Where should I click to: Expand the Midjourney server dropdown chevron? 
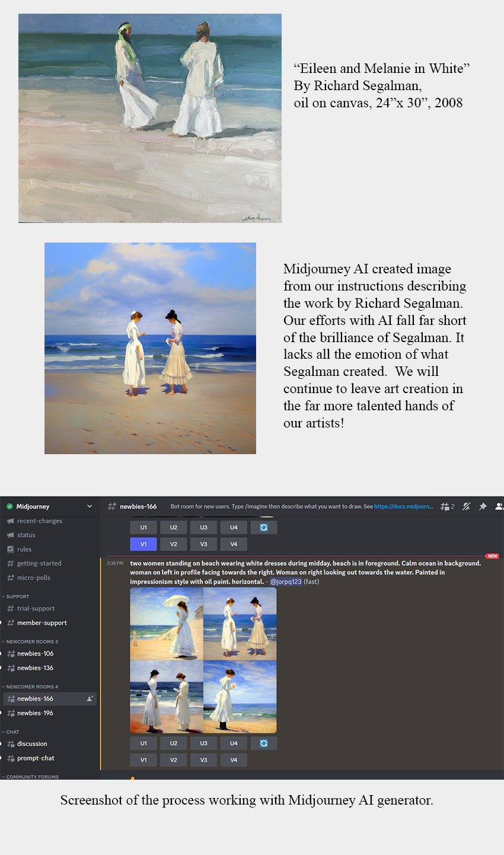(x=90, y=506)
